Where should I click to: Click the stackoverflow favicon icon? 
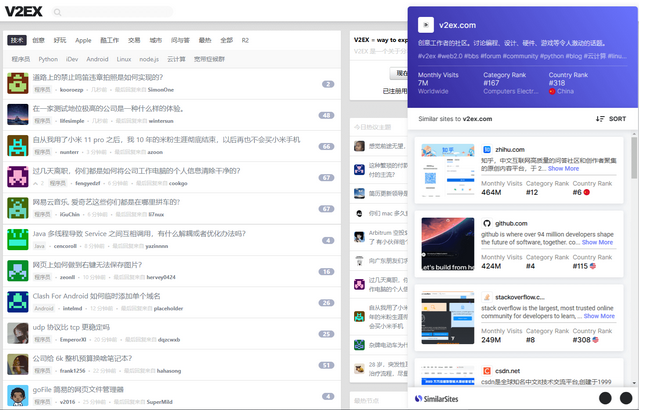tap(487, 297)
